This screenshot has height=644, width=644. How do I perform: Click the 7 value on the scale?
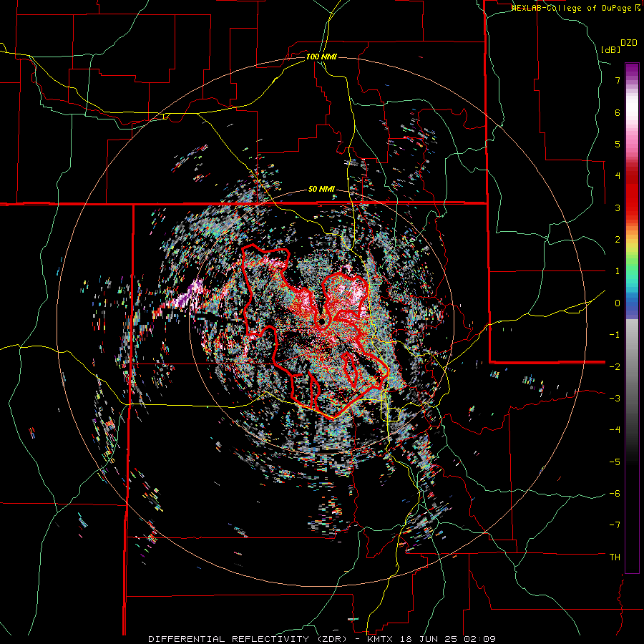[x=618, y=80]
